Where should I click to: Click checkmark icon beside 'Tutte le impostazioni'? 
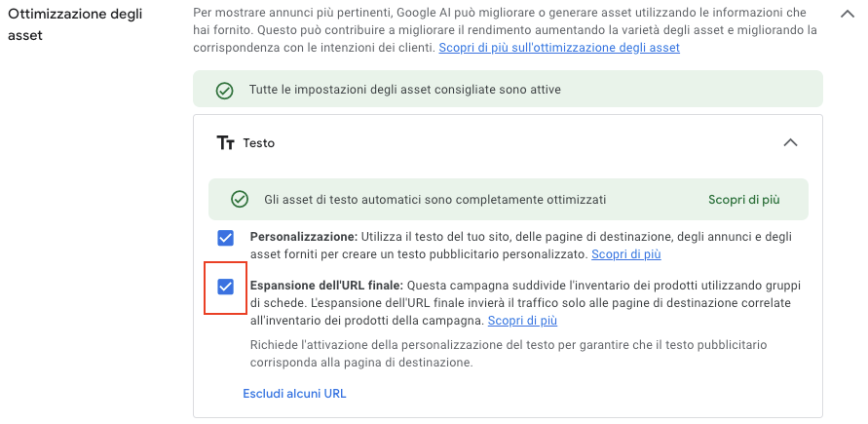coord(224,91)
